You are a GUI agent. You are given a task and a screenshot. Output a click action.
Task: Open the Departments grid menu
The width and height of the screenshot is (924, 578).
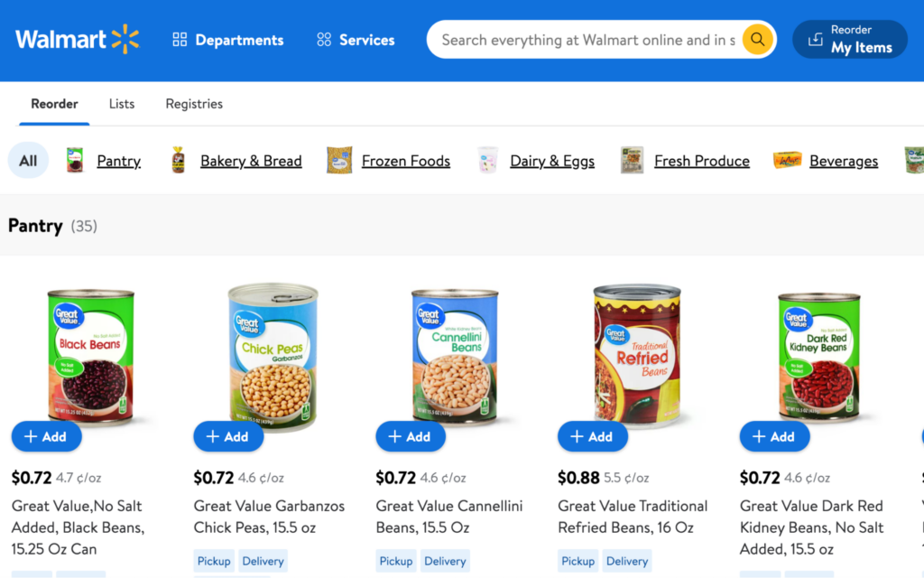tap(228, 40)
